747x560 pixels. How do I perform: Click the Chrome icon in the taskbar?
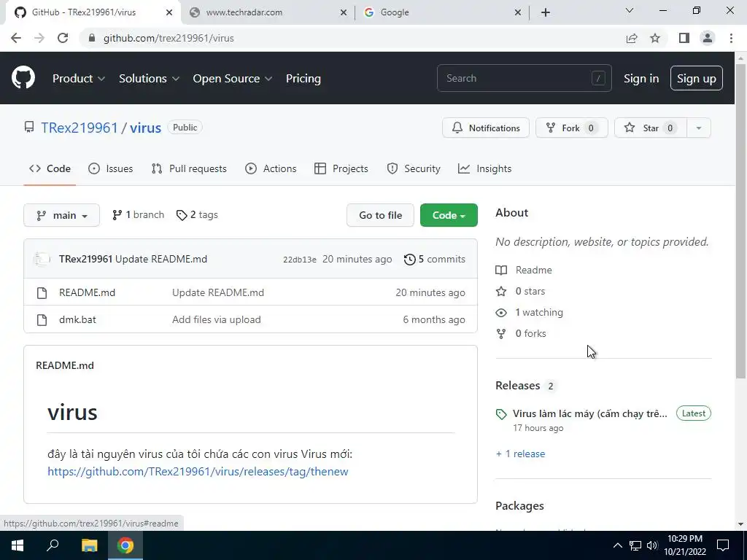[x=125, y=545]
